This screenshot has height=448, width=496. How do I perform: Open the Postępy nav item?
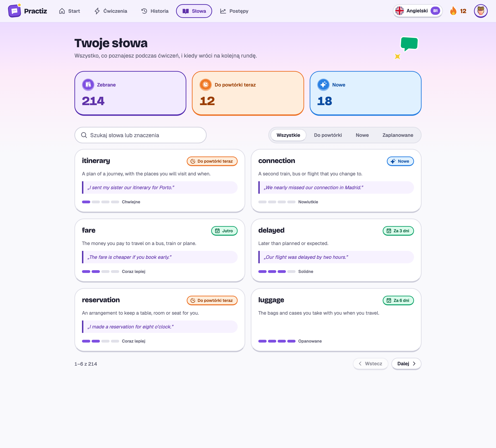(x=234, y=11)
